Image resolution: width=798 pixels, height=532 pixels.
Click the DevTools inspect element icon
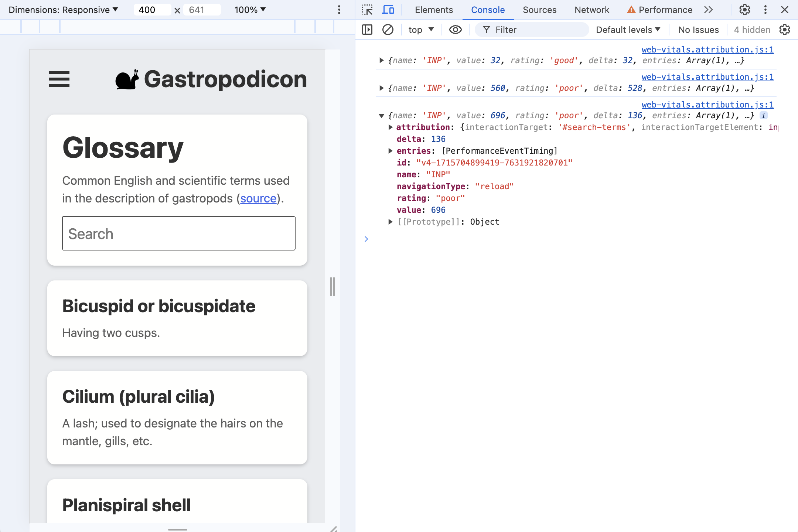(x=368, y=10)
